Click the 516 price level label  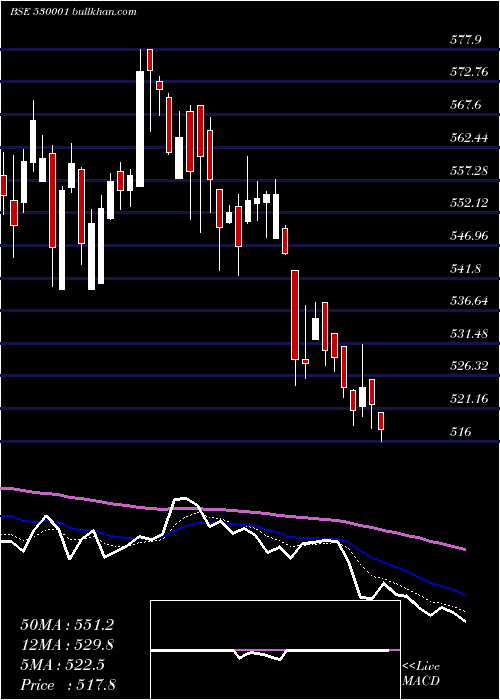coord(461,432)
